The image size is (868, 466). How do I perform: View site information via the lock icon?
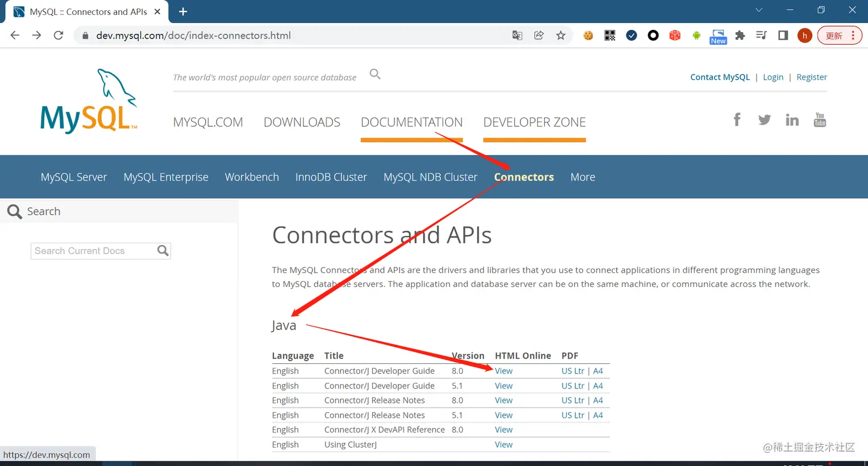pyautogui.click(x=86, y=36)
